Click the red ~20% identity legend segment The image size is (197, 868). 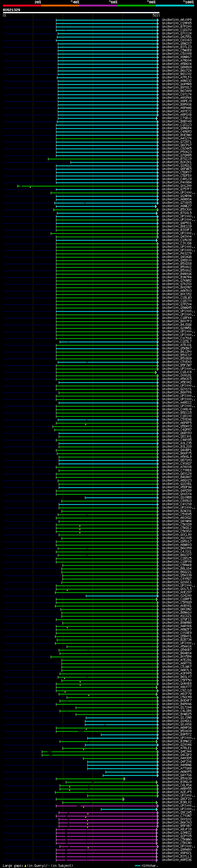22,6
